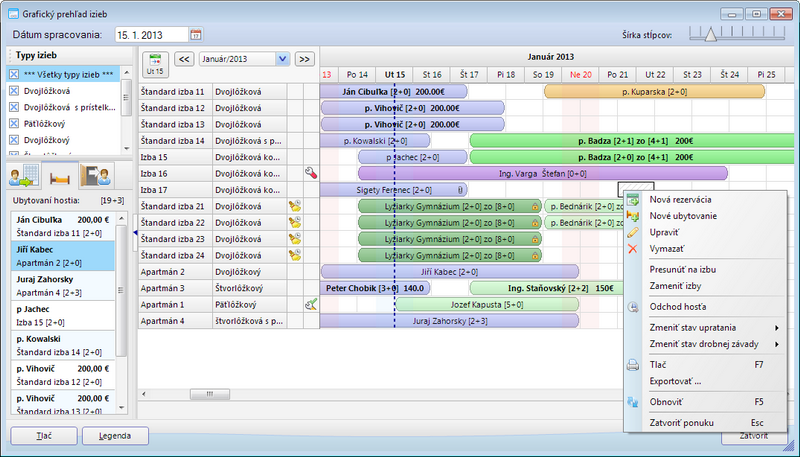Click the Ne 20 day column header
Image resolution: width=800 pixels, height=457 pixels.
(x=581, y=74)
